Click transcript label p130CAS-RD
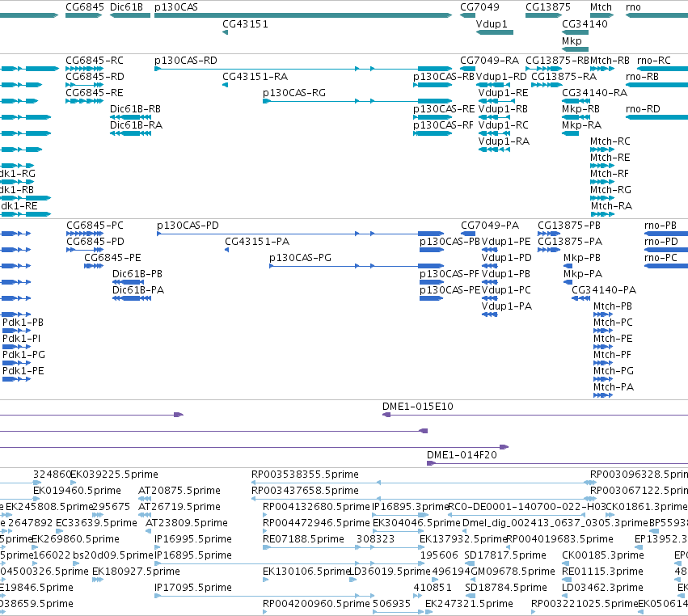The width and height of the screenshot is (688, 616). pyautogui.click(x=186, y=61)
